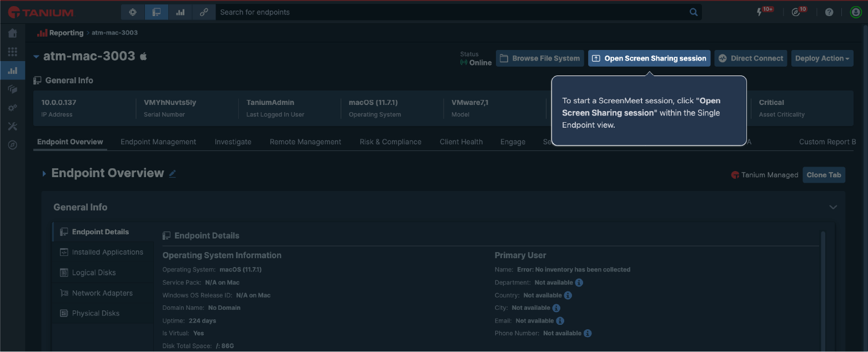The height and width of the screenshot is (352, 868).
Task: Open the home icon in the left sidebar
Action: pos(12,33)
